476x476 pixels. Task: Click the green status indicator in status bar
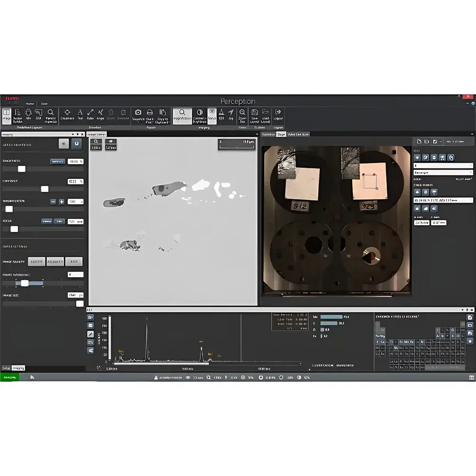tap(10, 377)
